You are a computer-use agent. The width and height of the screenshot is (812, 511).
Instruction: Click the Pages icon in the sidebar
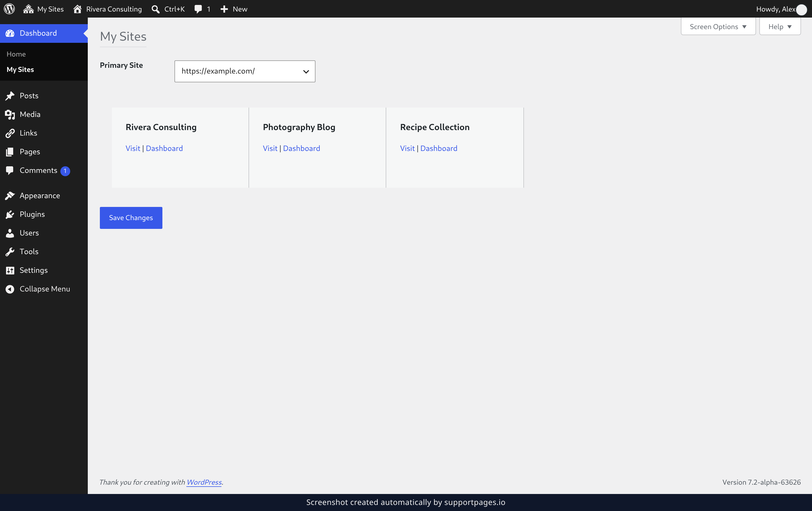[10, 152]
